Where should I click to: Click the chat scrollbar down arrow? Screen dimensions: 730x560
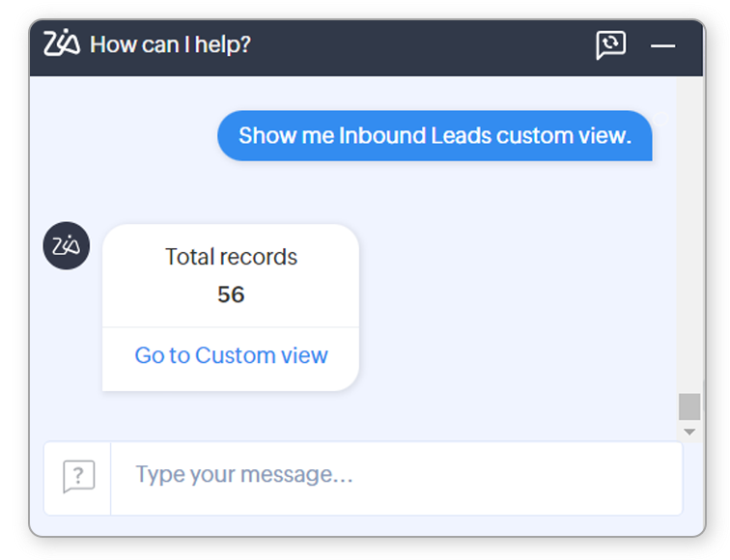[x=689, y=432]
